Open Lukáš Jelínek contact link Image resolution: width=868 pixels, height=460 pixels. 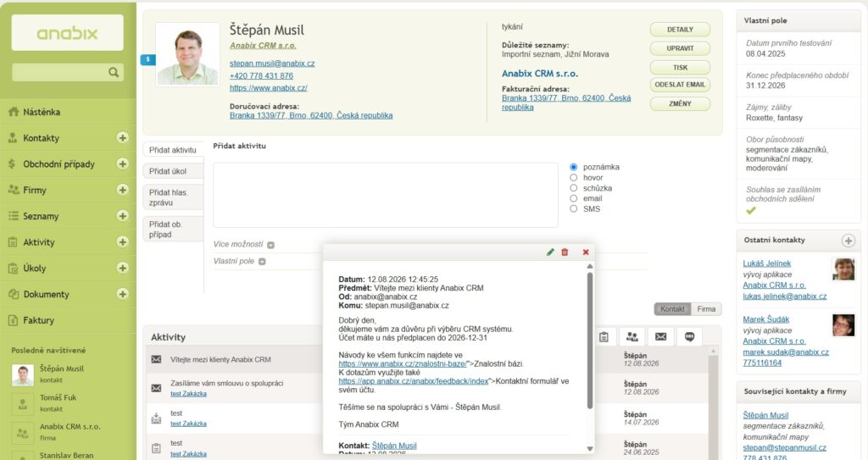click(766, 263)
